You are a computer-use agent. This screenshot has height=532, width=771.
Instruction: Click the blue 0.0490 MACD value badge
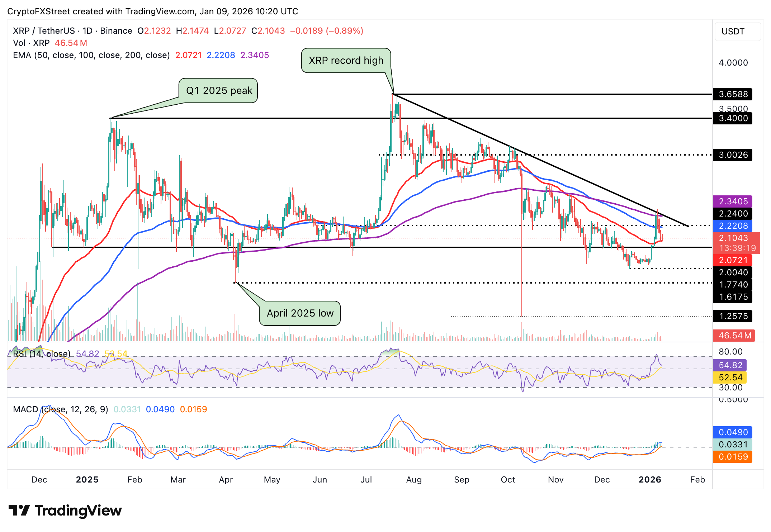pyautogui.click(x=732, y=432)
